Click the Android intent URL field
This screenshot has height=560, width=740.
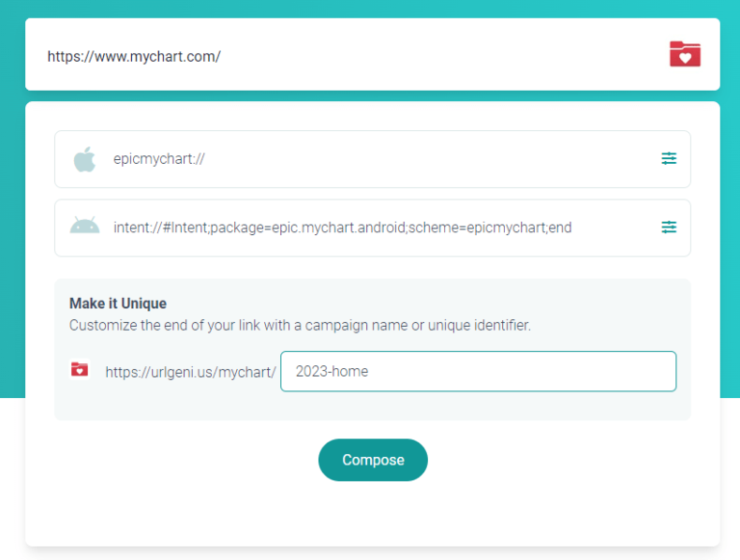pyautogui.click(x=373, y=228)
